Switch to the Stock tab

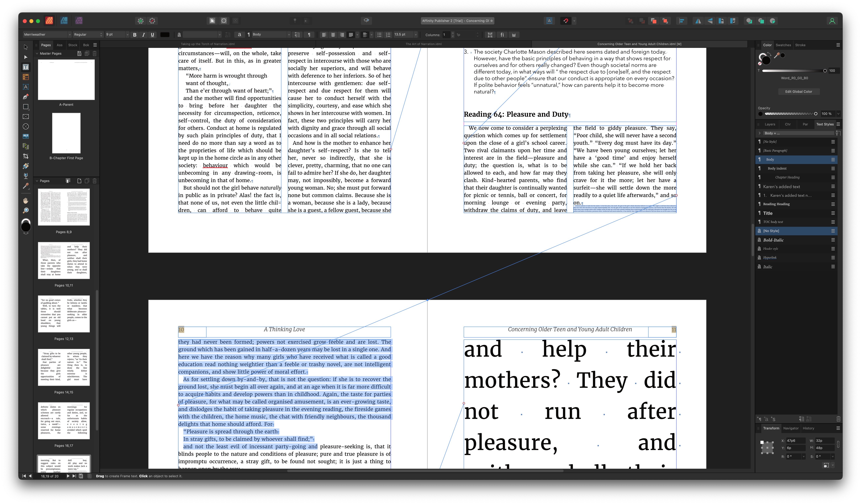[x=73, y=45]
